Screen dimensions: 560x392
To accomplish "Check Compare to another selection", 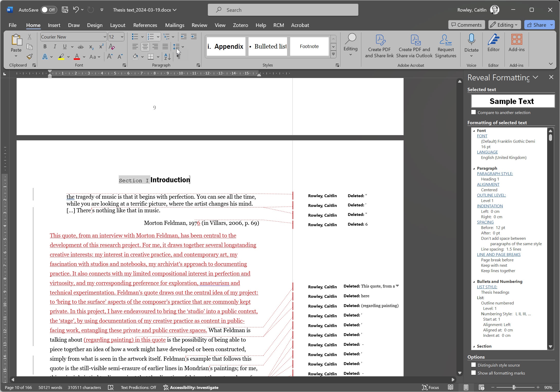I will tap(474, 112).
